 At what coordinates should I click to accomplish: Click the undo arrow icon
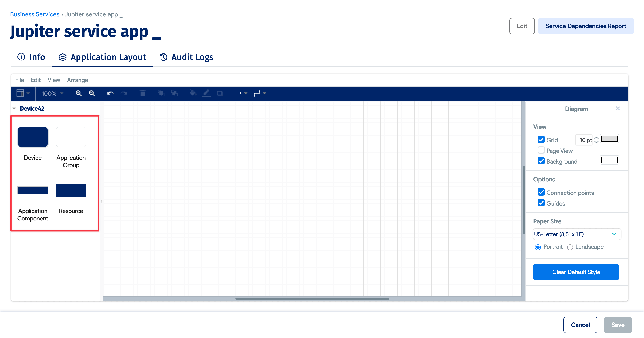110,93
